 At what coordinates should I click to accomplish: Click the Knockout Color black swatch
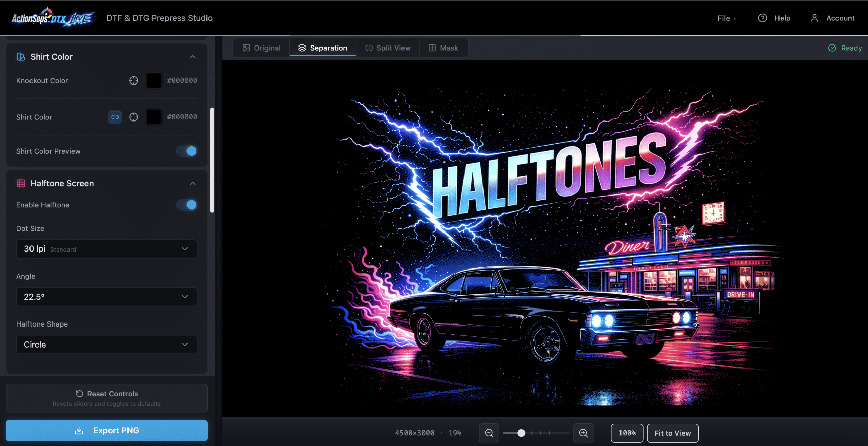pos(154,80)
